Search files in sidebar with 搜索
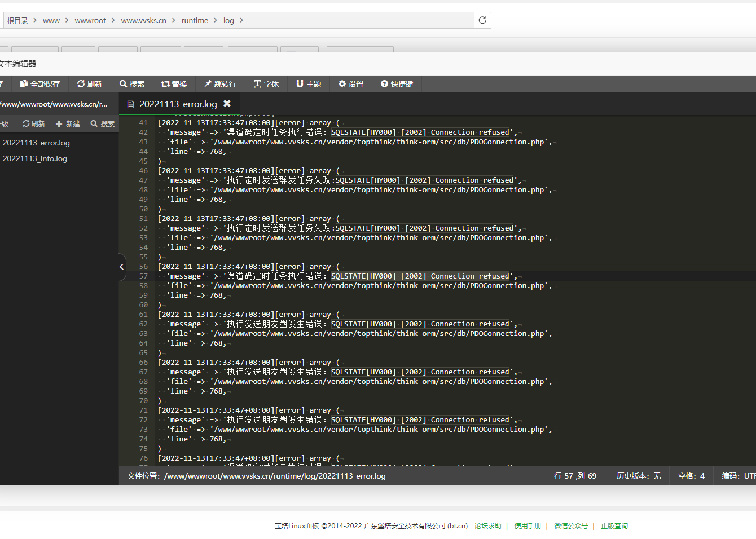 tap(103, 124)
